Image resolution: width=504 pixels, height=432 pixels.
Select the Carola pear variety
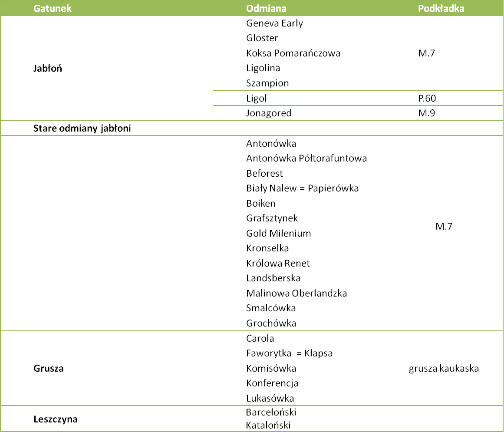pos(260,339)
